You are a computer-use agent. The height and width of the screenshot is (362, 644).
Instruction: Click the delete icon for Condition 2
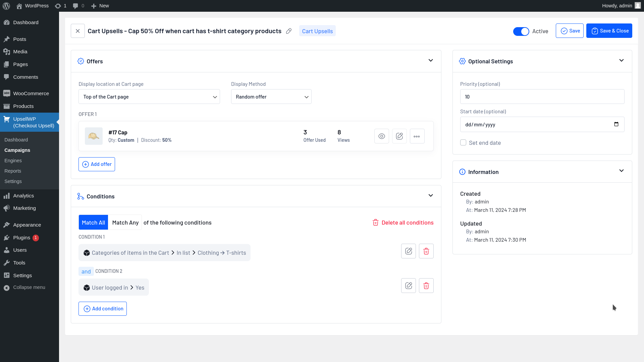tap(426, 286)
